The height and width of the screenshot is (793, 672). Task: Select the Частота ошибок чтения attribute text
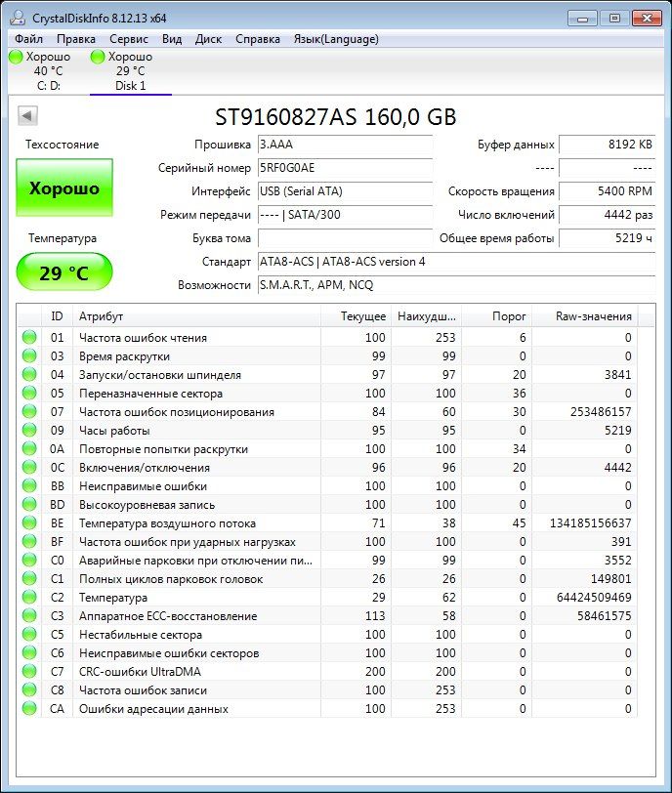144,338
